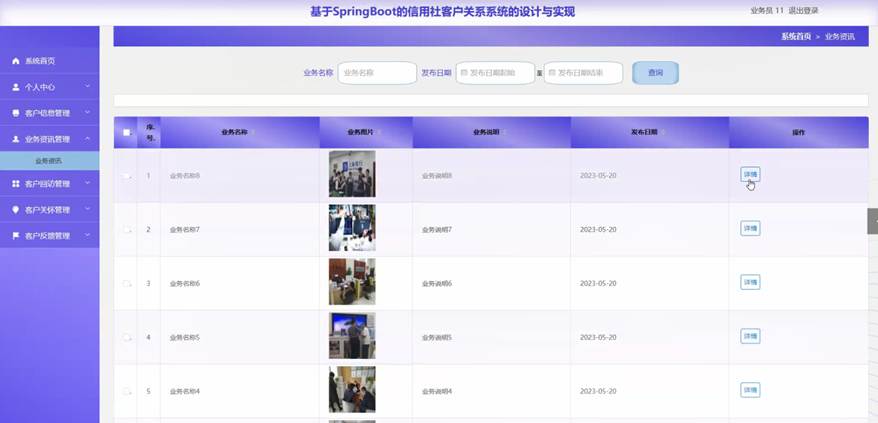Click 详情 button for row 4

(x=750, y=336)
